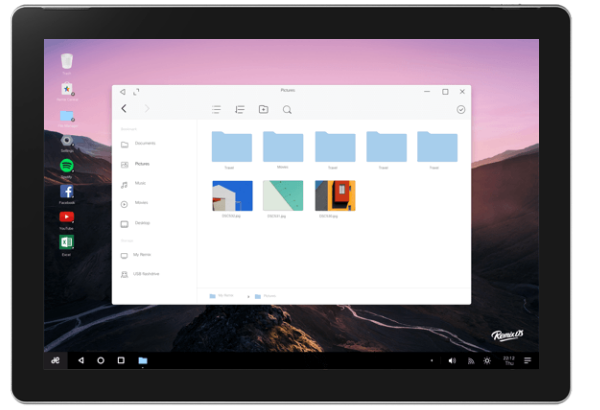
Task: Click the fullscreen expand arrows icon
Action: (x=136, y=92)
